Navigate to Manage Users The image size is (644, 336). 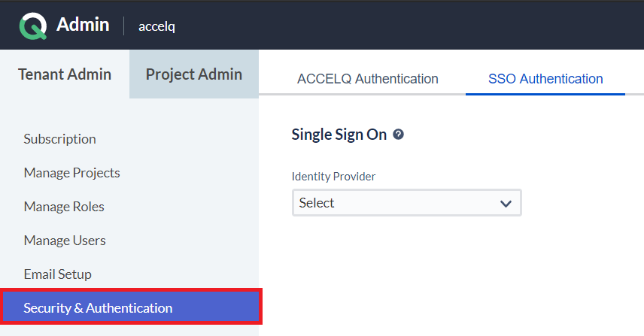[65, 241]
